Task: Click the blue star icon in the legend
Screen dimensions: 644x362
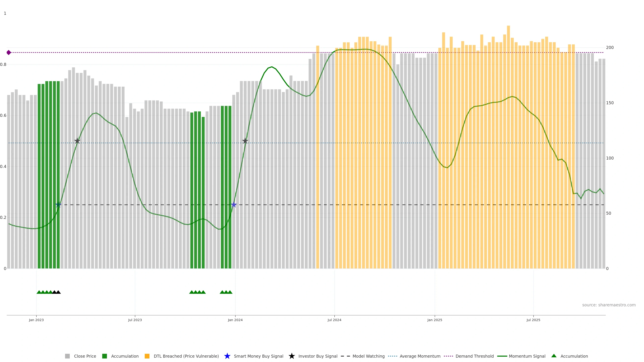Action: click(x=227, y=356)
